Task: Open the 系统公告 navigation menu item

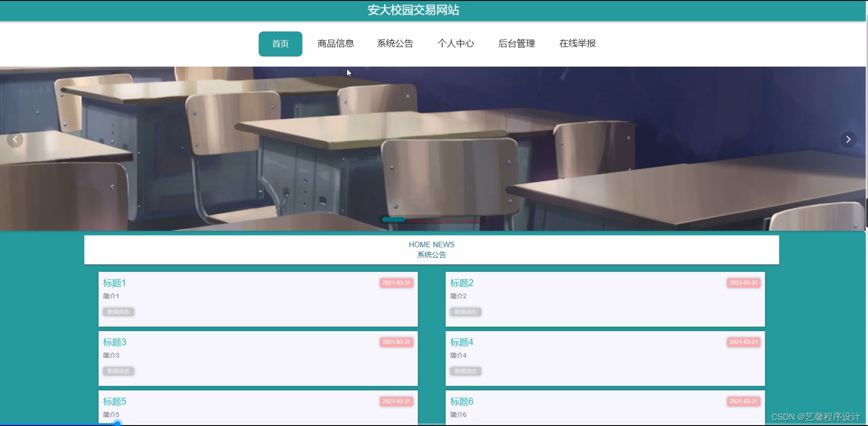Action: [395, 43]
